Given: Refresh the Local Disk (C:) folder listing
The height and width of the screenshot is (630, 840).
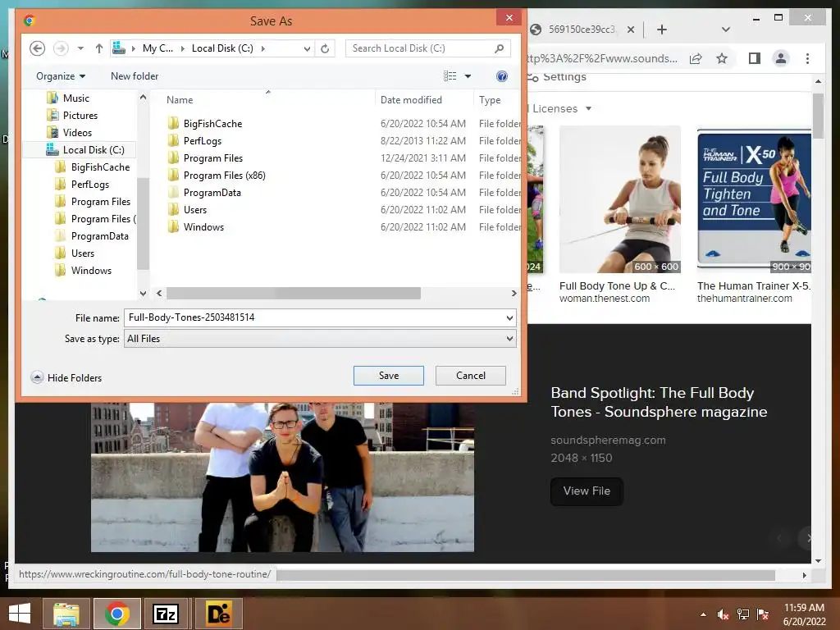Looking at the screenshot, I should click(325, 48).
